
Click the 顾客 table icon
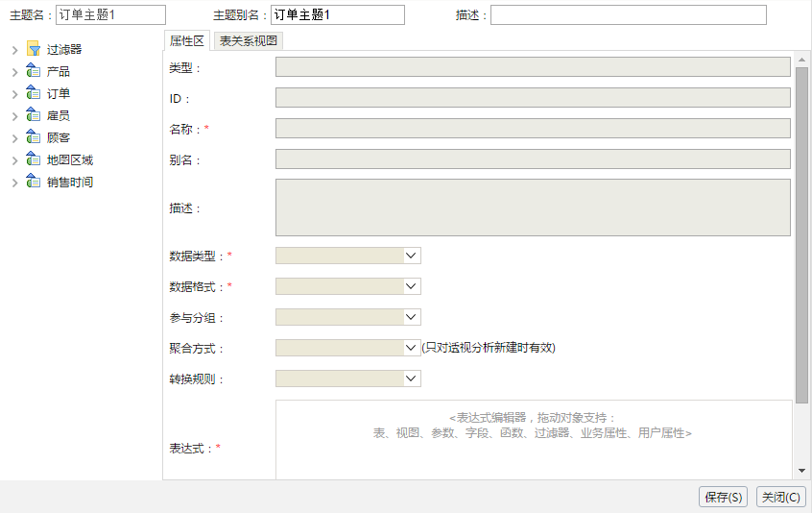click(34, 137)
